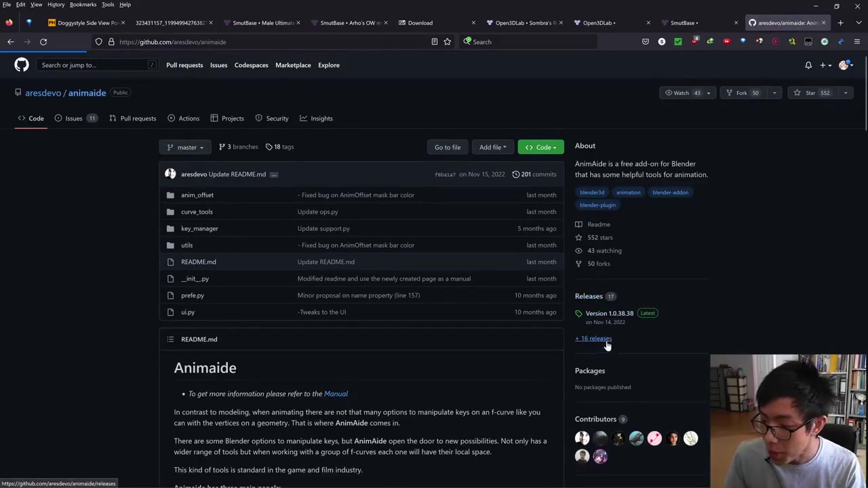Click the commit history clock icon
The height and width of the screenshot is (488, 868).
(x=516, y=174)
